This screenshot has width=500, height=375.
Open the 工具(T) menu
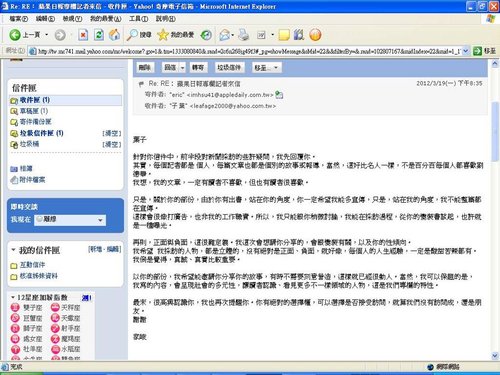[138, 19]
